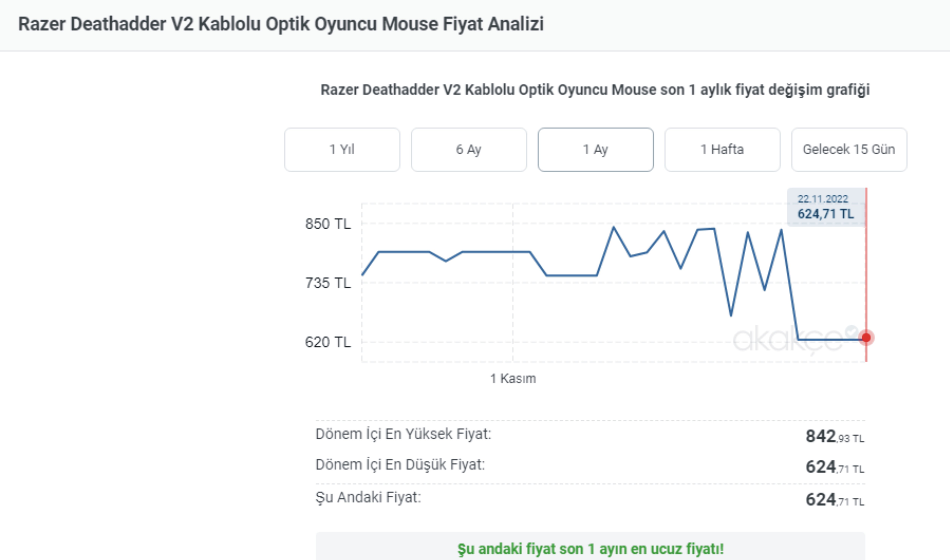Click the chart title text
This screenshot has height=560, width=950.
pyautogui.click(x=595, y=90)
